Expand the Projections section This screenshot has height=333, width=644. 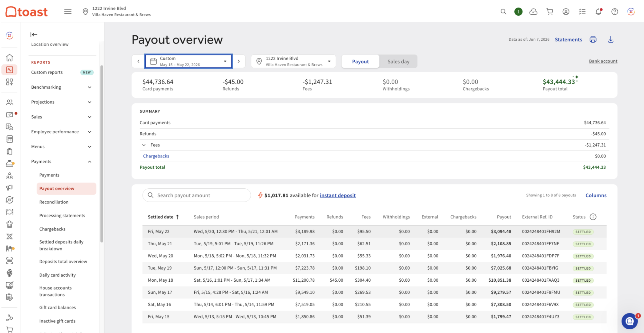pyautogui.click(x=61, y=102)
